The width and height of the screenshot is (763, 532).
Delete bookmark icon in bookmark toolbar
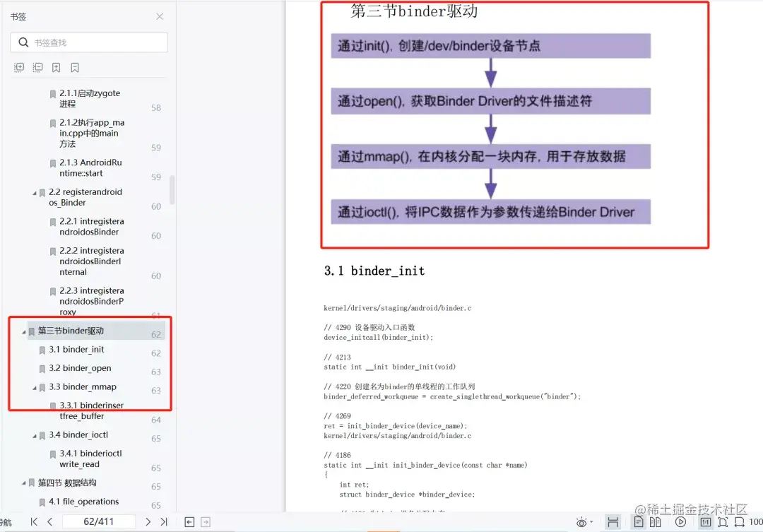point(75,67)
